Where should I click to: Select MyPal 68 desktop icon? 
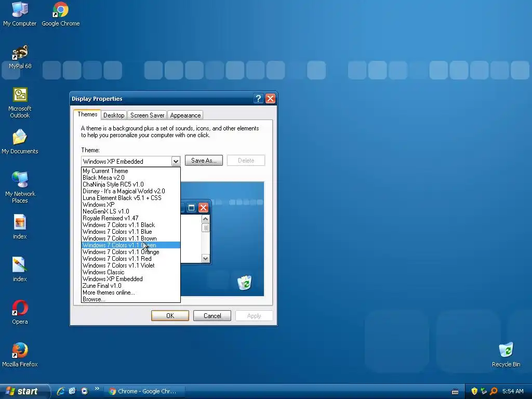[20, 57]
